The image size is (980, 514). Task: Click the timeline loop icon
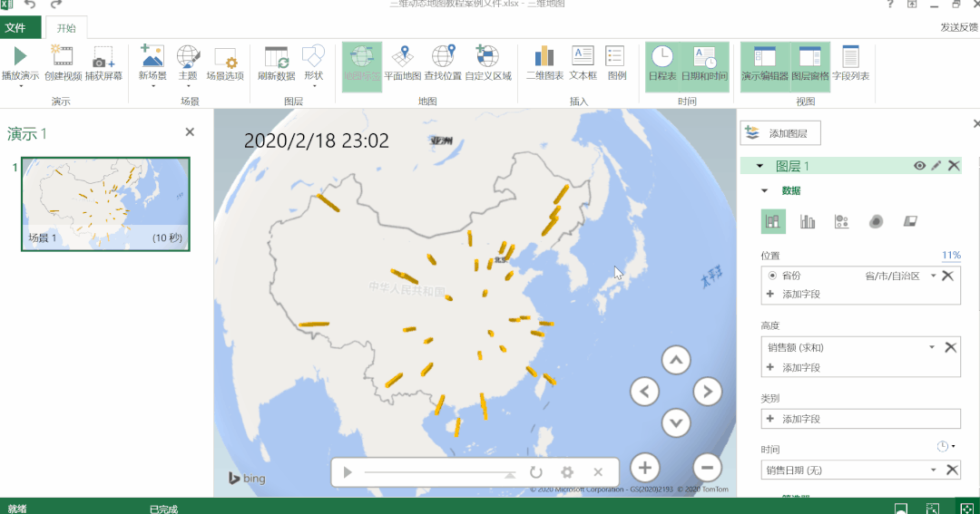coord(535,472)
